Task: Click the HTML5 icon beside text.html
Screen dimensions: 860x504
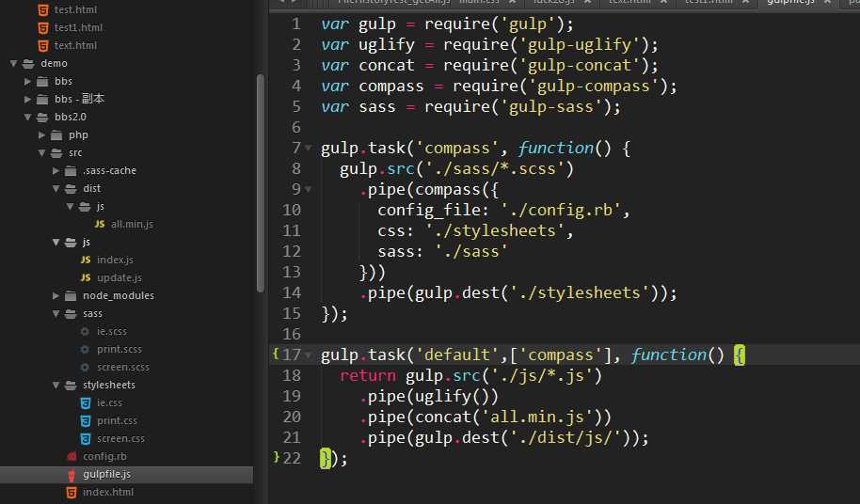Action: coord(42,45)
